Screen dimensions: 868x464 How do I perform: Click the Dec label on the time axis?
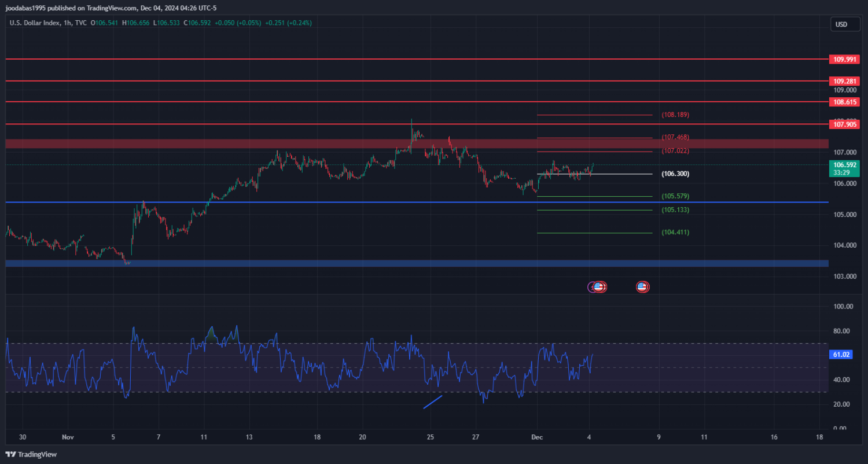[538, 437]
